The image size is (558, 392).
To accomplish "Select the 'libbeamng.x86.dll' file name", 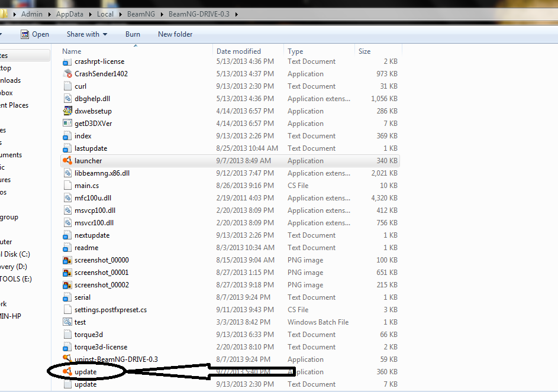I will [102, 173].
